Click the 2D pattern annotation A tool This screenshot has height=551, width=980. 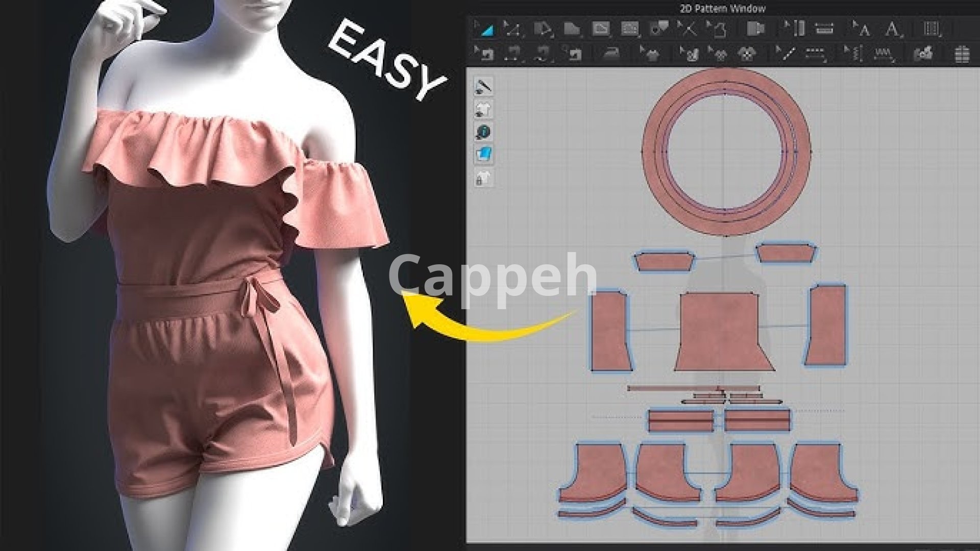pyautogui.click(x=892, y=29)
